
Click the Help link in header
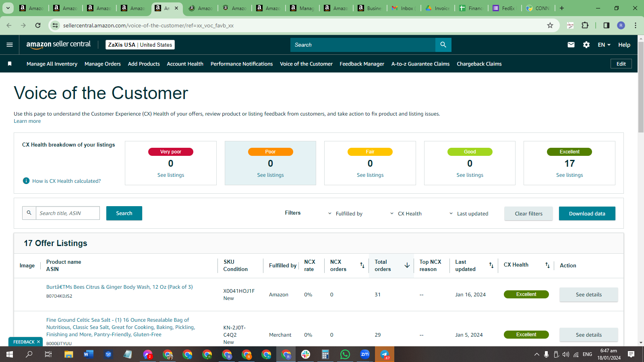pos(624,45)
